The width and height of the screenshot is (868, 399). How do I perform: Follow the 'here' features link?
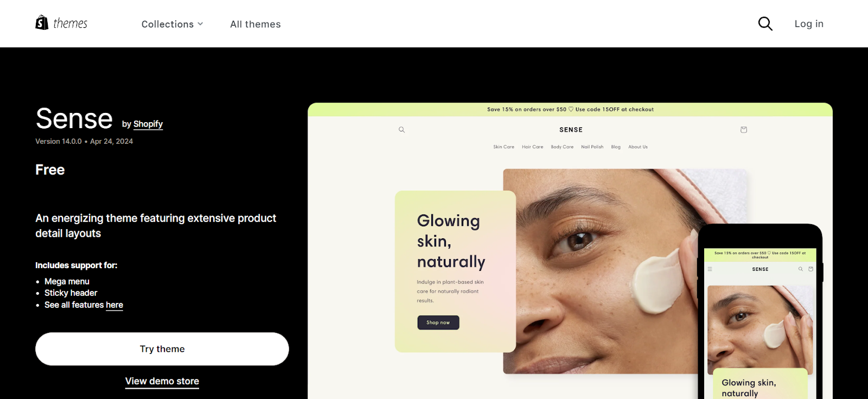114,305
